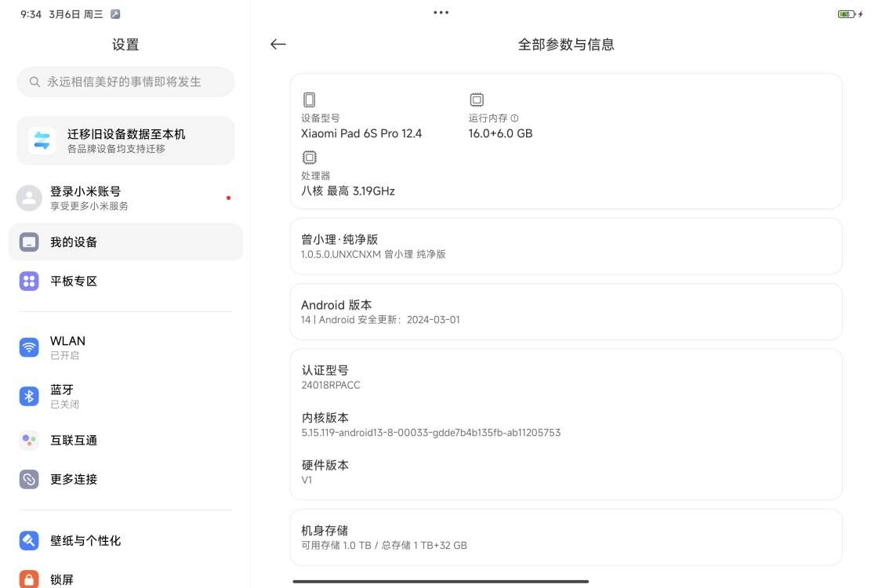This screenshot has height=588, width=882.
Task: Tap the 互联互通 interconnect icon
Action: point(29,440)
